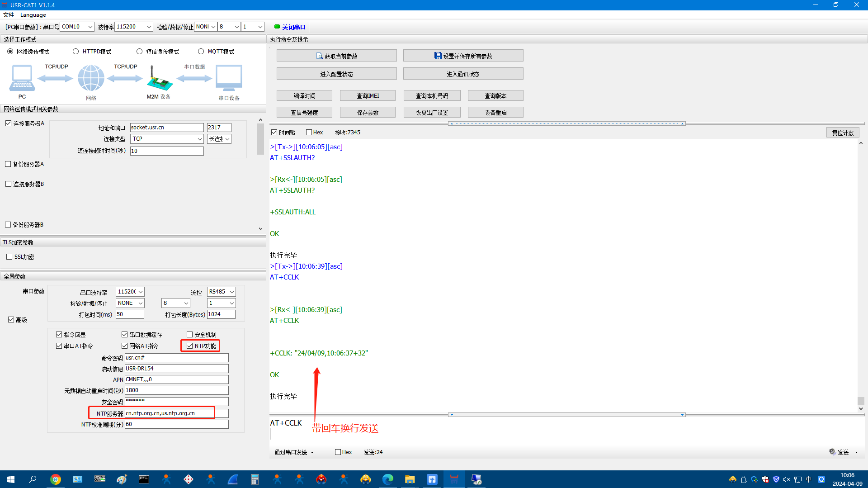This screenshot has width=868, height=488.
Task: Open the Calculator from the taskbar
Action: (255, 479)
